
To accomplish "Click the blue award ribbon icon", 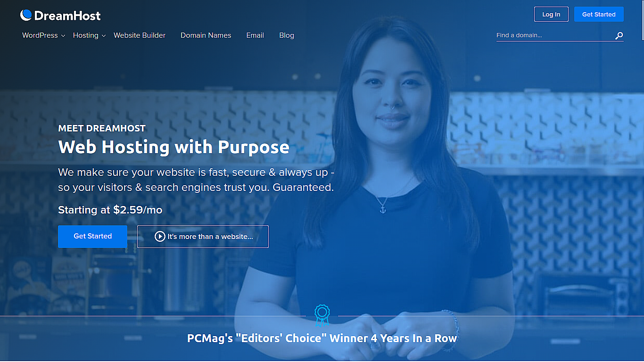I will point(322,316).
